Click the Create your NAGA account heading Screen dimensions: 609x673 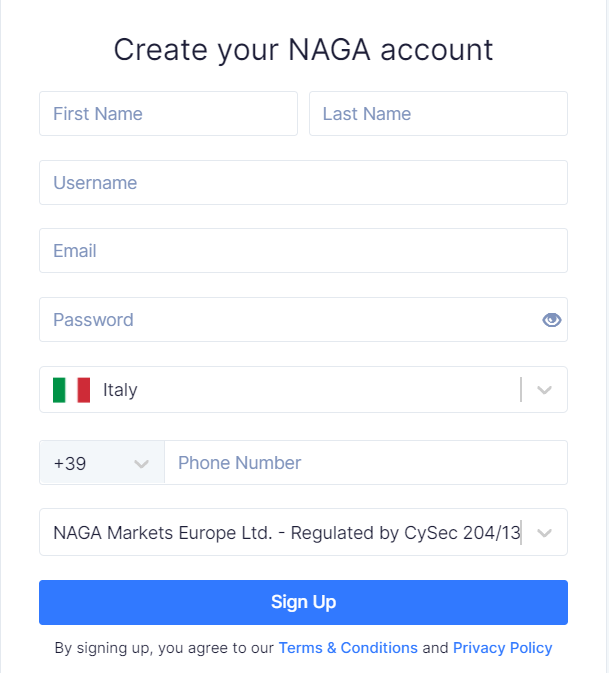tap(303, 50)
